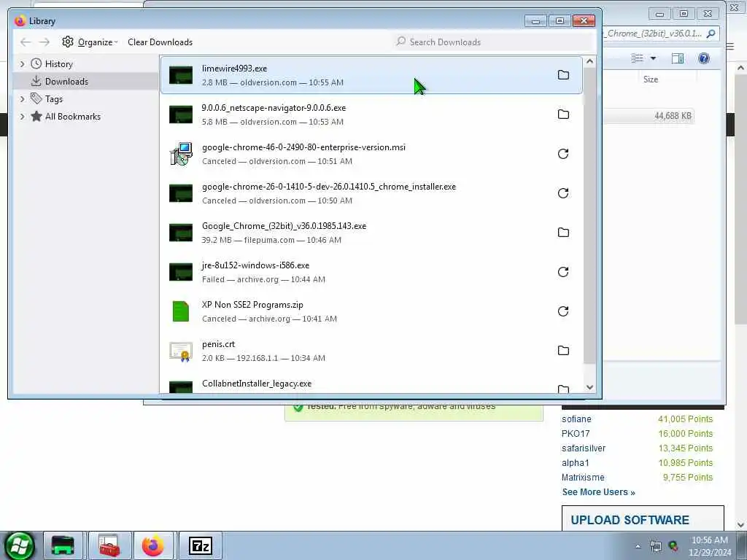
Task: Retry XP Non SSE2 Programs.zip download
Action: pos(563,311)
